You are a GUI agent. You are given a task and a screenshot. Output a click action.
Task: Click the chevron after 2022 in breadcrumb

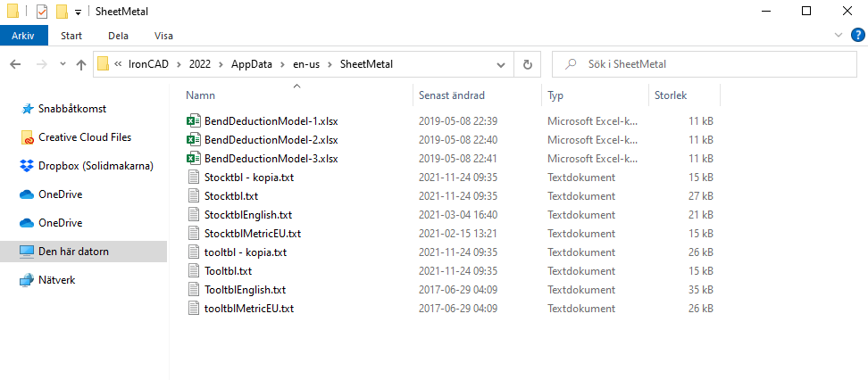click(221, 64)
